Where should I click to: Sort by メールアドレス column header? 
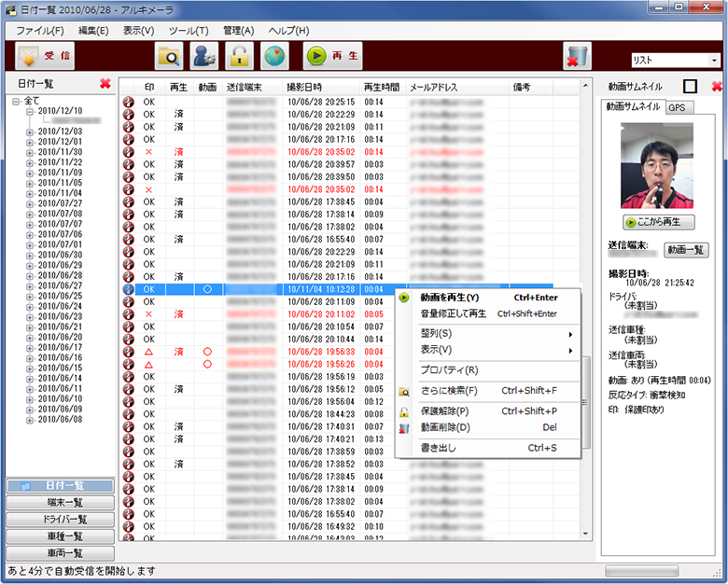pos(457,88)
